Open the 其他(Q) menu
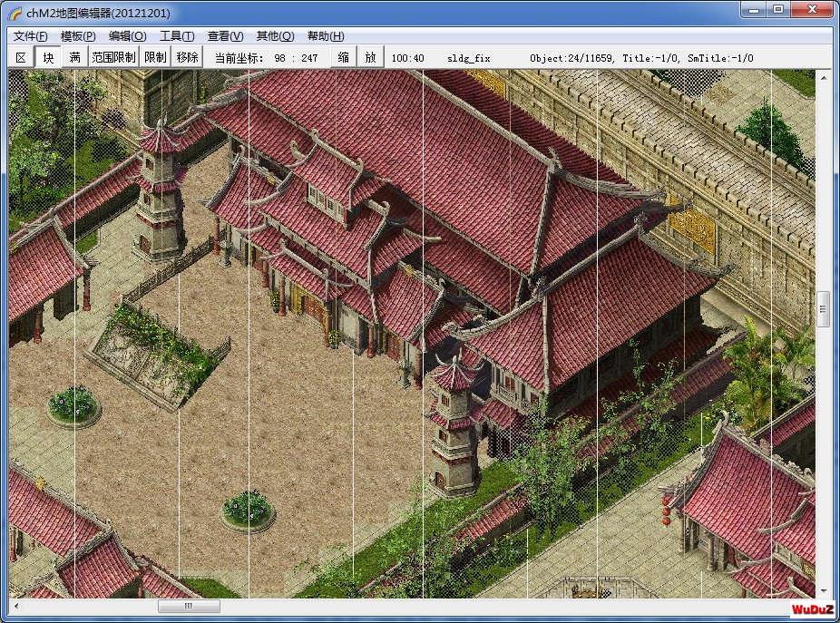The width and height of the screenshot is (840, 623). click(x=275, y=36)
